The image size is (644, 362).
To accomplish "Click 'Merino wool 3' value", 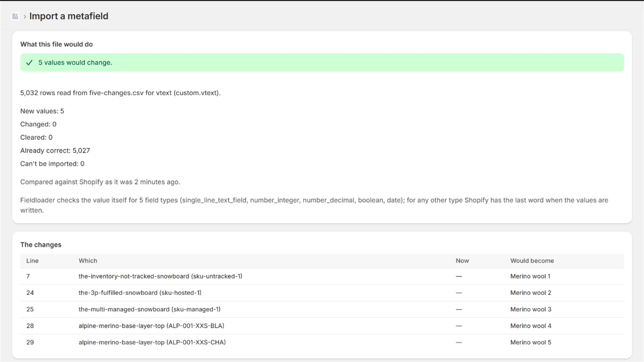I will coord(530,309).
